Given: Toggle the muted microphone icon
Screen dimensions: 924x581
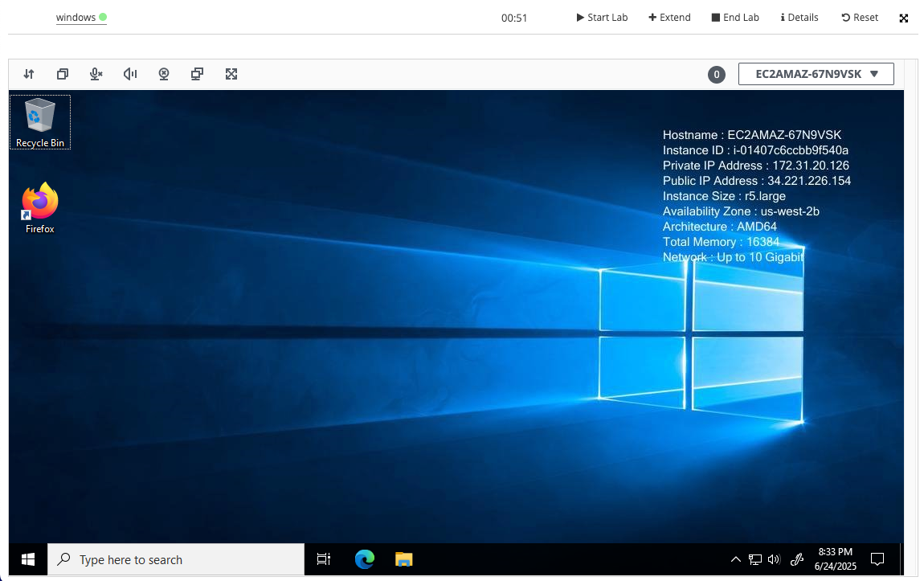Looking at the screenshot, I should (x=96, y=74).
